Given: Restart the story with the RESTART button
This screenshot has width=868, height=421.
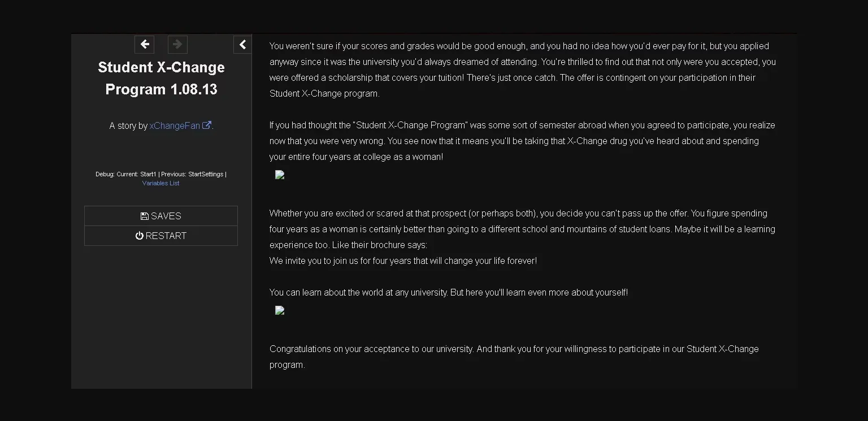Looking at the screenshot, I should coord(160,236).
